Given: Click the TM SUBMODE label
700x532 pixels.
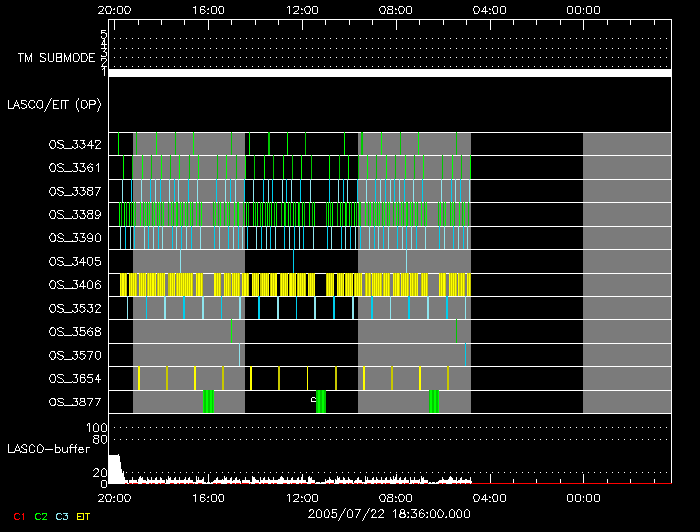Looking at the screenshot, I should click(x=55, y=58).
